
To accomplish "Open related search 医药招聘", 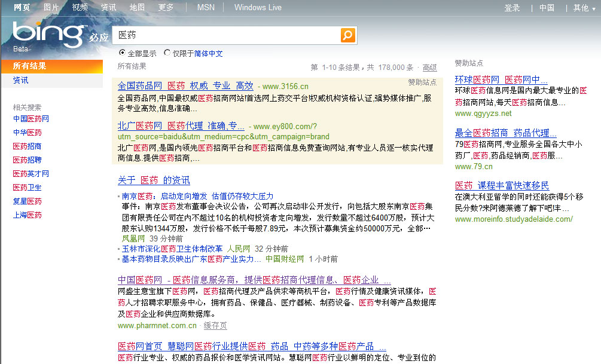I will click(x=28, y=160).
